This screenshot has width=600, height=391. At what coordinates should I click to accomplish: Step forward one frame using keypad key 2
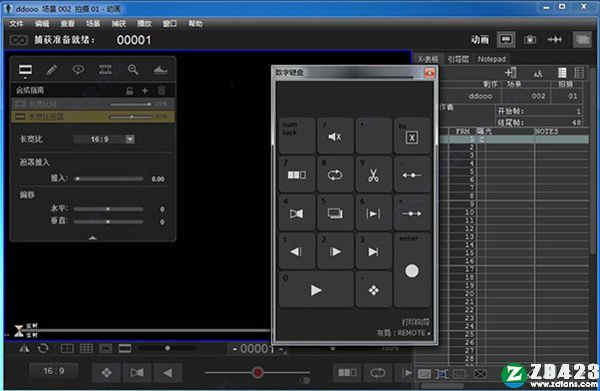(335, 251)
